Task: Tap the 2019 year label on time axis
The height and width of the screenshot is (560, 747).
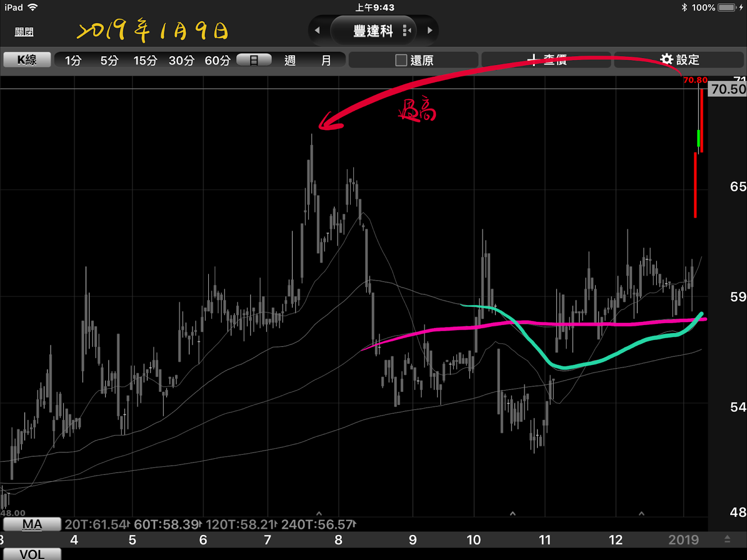Action: 684,540
